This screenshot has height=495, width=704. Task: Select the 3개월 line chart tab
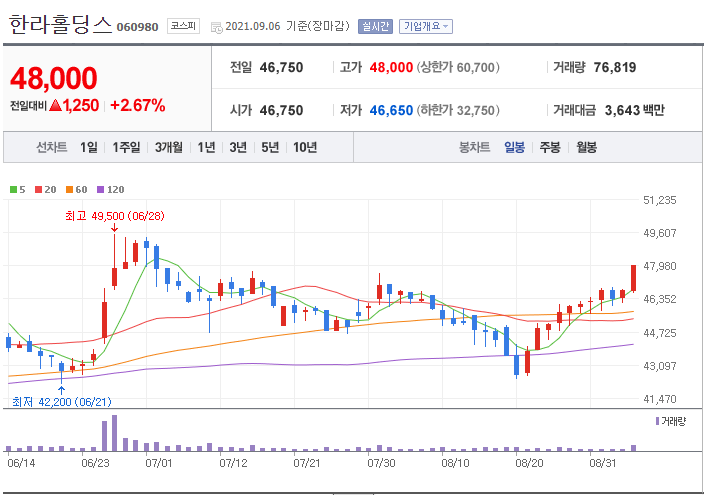pyautogui.click(x=169, y=147)
